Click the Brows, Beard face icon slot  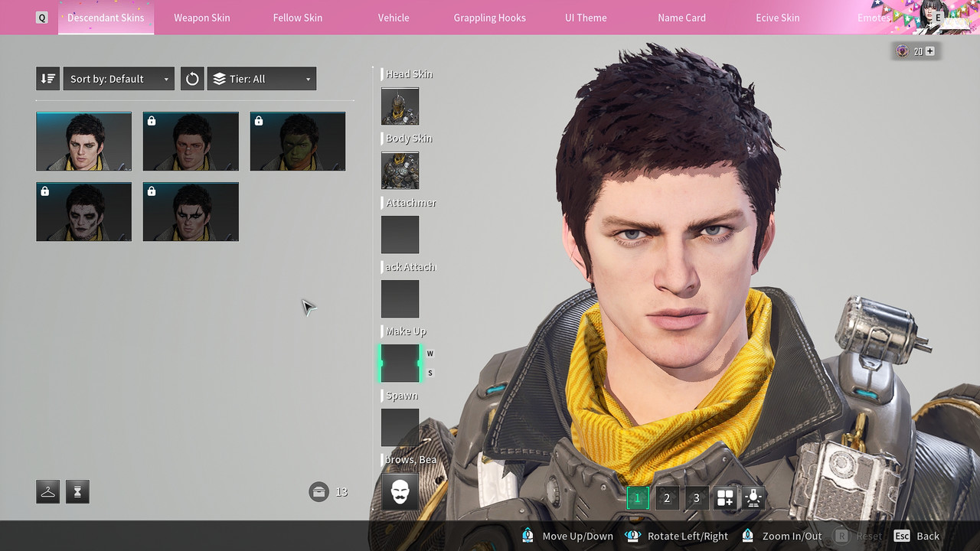(x=400, y=491)
